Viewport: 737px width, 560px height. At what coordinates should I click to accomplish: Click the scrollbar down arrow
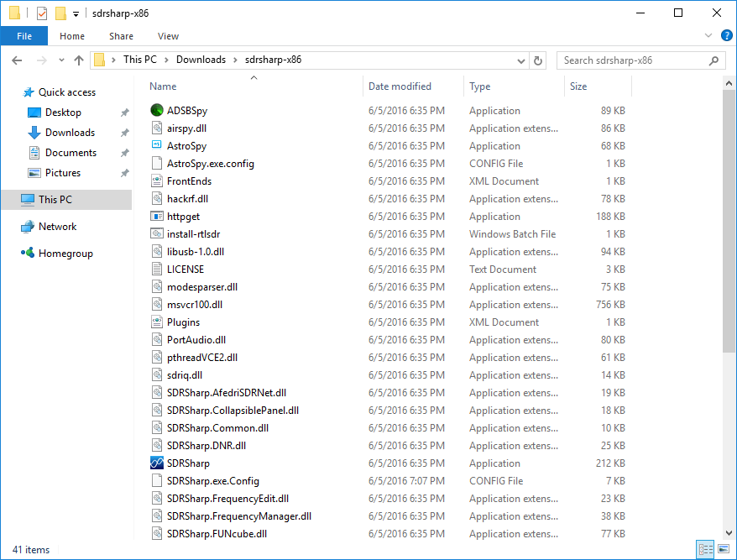pyautogui.click(x=729, y=533)
